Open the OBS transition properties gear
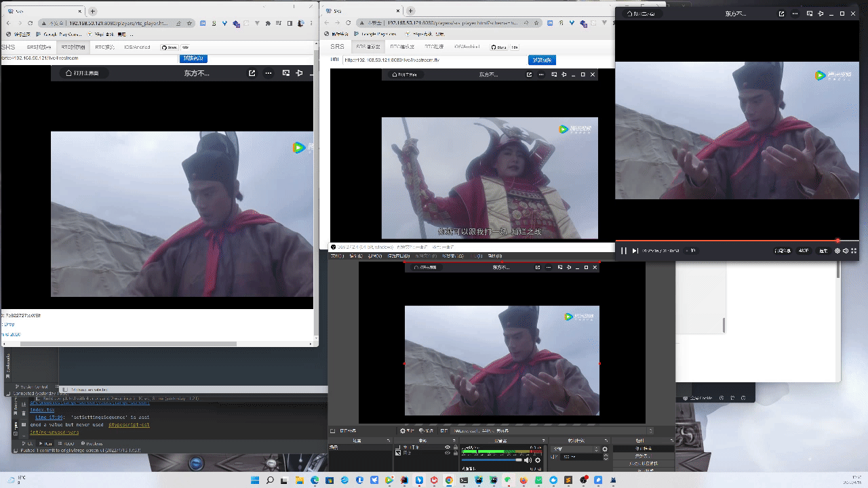 (605, 449)
